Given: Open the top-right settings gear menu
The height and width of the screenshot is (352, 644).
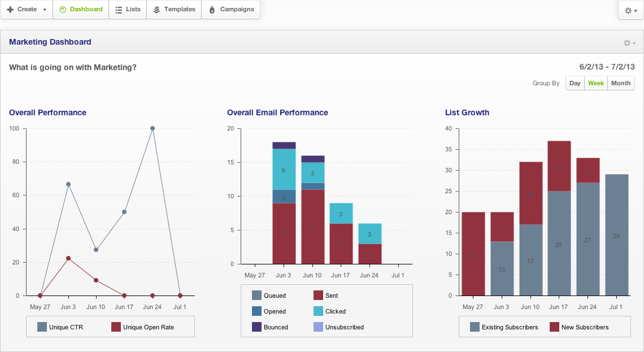Looking at the screenshot, I should click(x=631, y=10).
